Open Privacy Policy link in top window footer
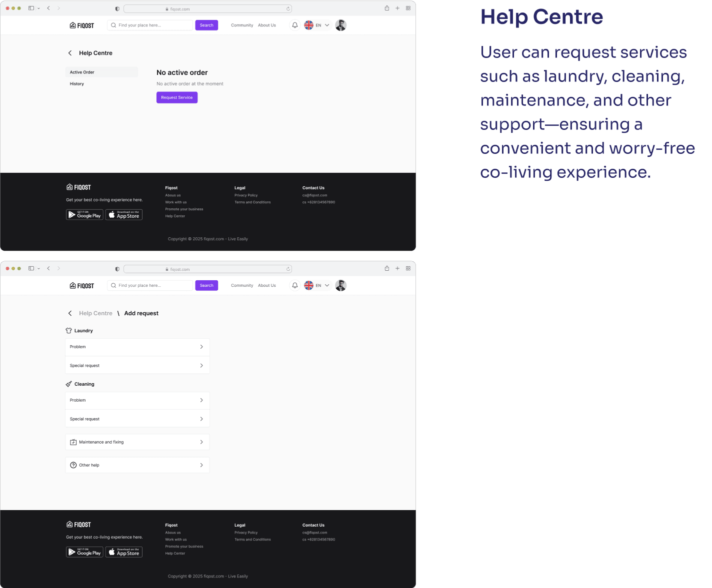The width and height of the screenshot is (712, 588). pyautogui.click(x=246, y=195)
